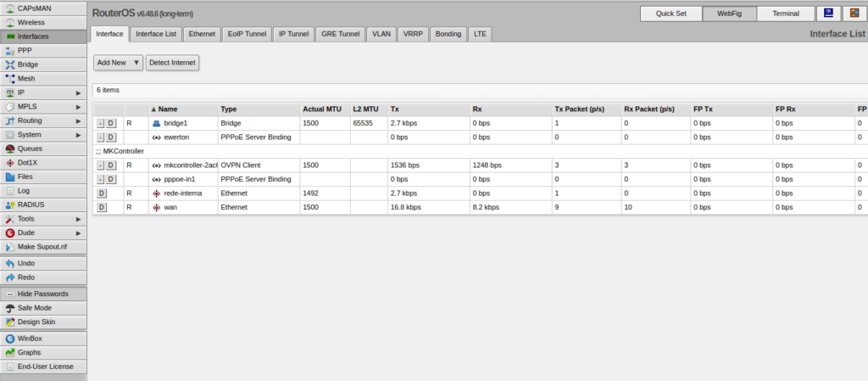Image resolution: width=868 pixels, height=381 pixels.
Task: Click the Detect Internet button
Action: coord(172,63)
